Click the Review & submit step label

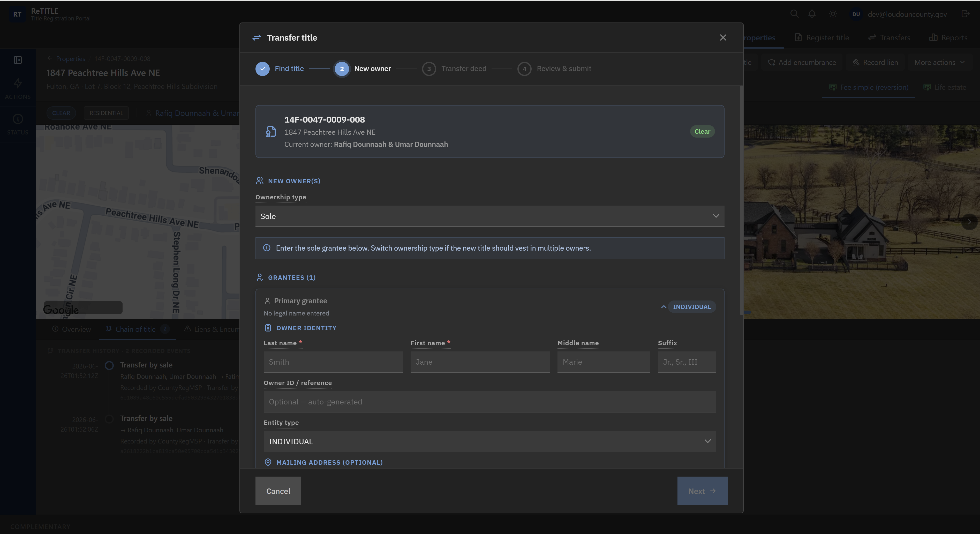(x=564, y=69)
